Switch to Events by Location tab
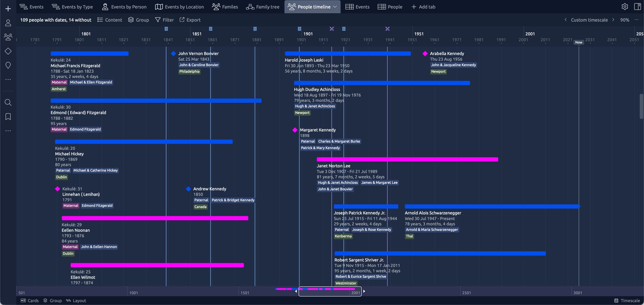The image size is (644, 305). (179, 7)
